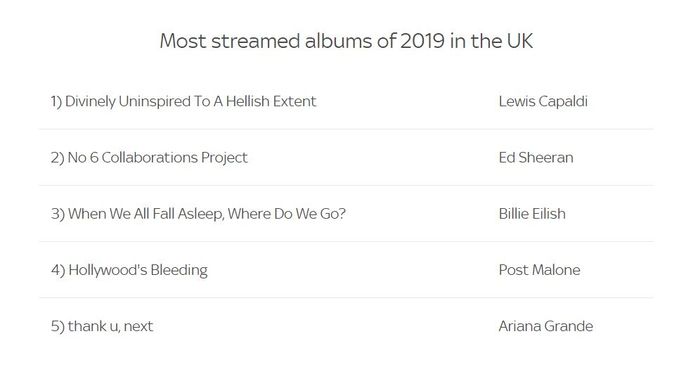Screen dimensions: 700x365
Task: Click the artist name Lewis Capaldi
Action: coord(543,102)
